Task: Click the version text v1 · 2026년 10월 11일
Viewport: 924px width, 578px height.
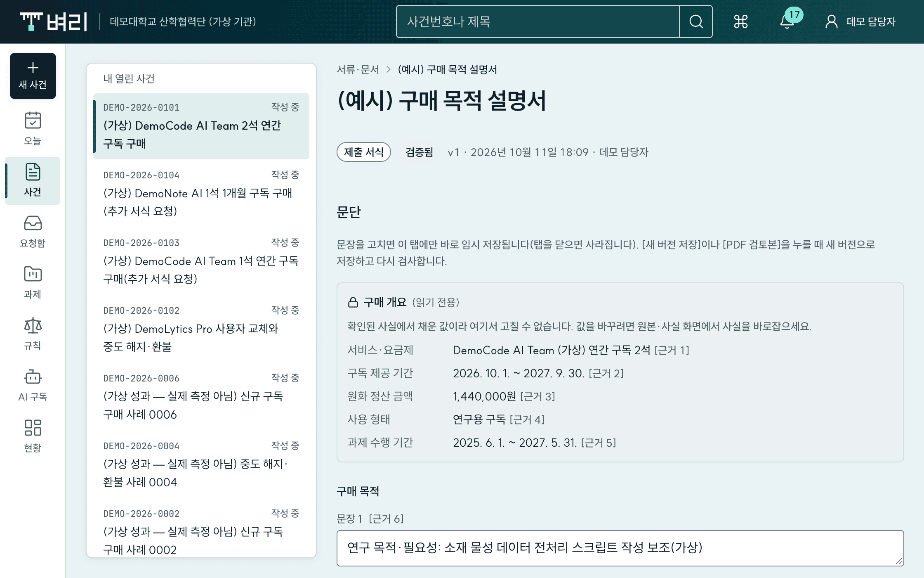Action: [548, 152]
